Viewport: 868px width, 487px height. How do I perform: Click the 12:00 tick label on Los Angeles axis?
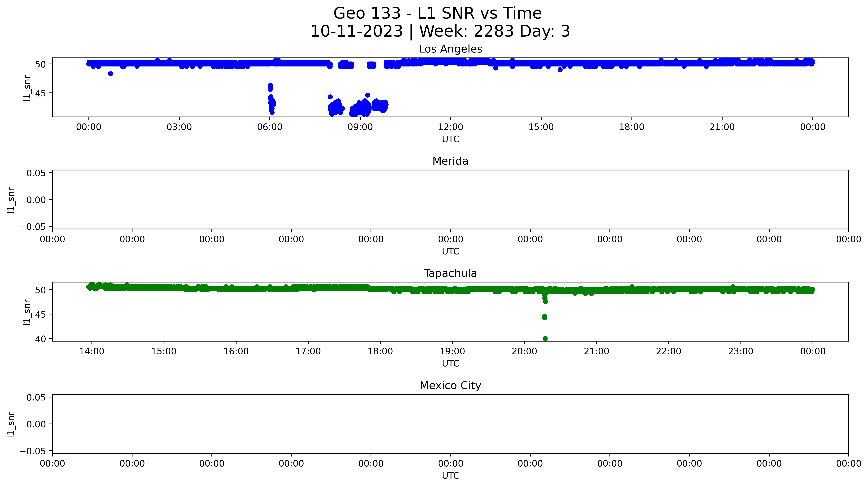coord(451,127)
